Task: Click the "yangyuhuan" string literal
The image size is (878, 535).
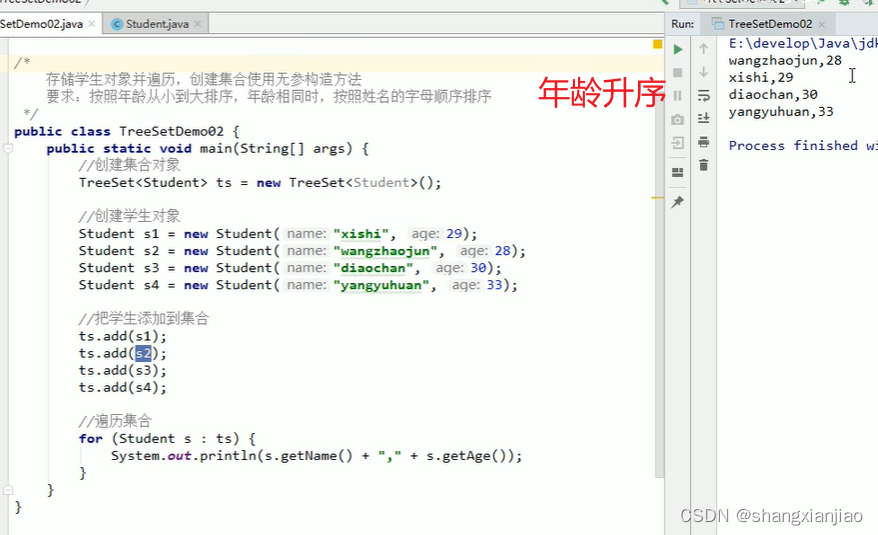Action: 381,285
